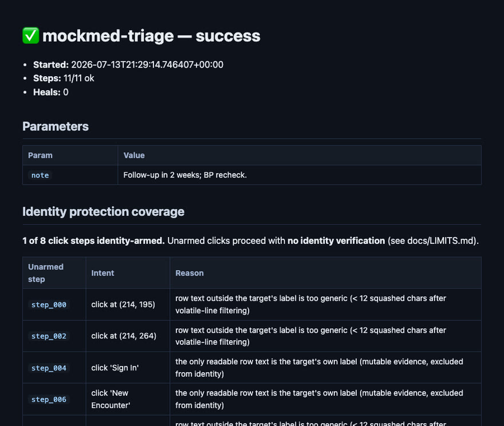The width and height of the screenshot is (504, 426).
Task: Click the Parameters section heading
Action: click(x=56, y=127)
